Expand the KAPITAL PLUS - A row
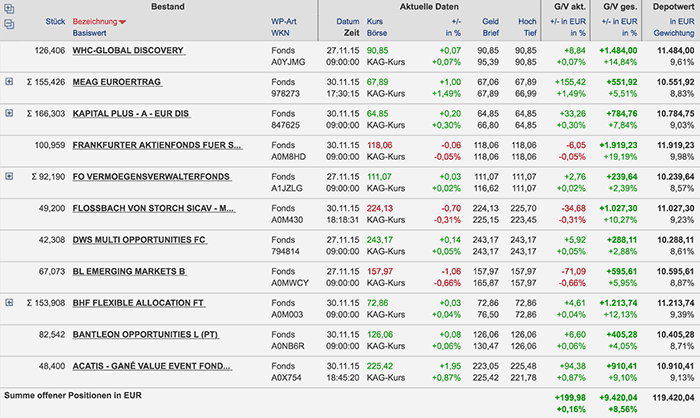 [9, 113]
